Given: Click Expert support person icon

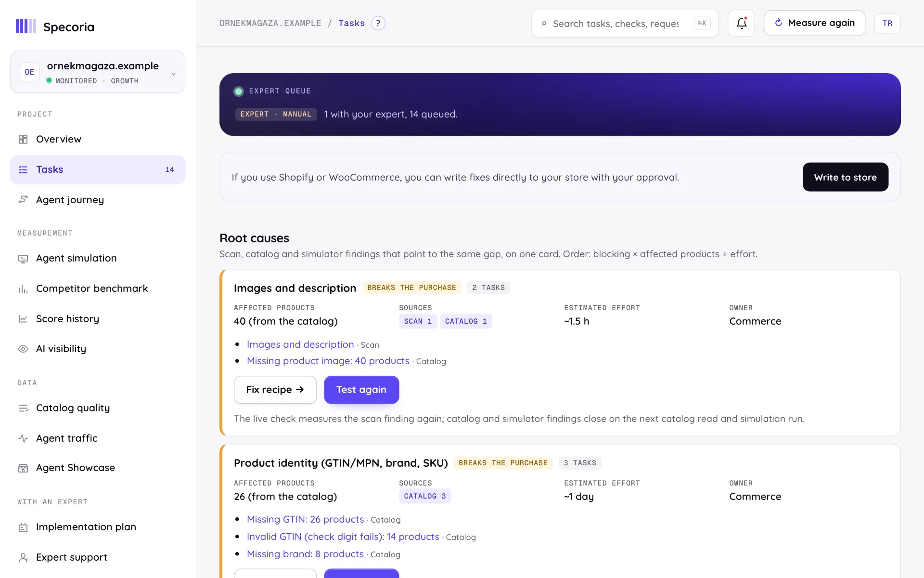Looking at the screenshot, I should pos(23,558).
